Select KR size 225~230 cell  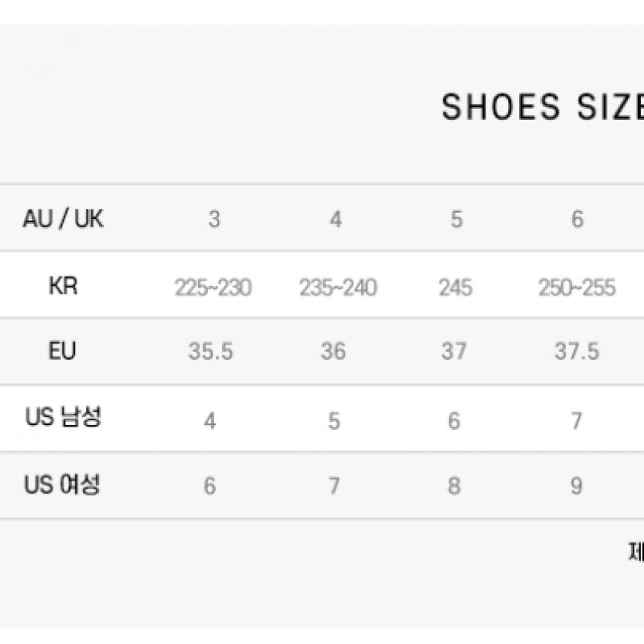click(x=213, y=287)
